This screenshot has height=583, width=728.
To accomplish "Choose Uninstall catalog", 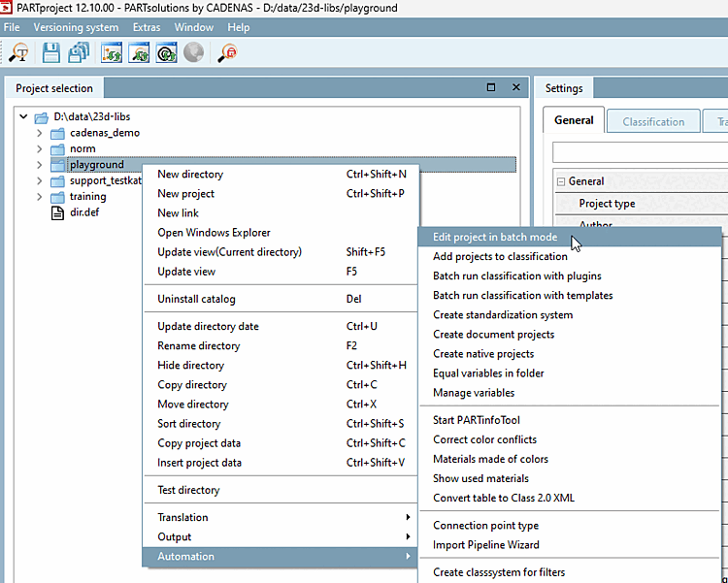I will coord(281,299).
